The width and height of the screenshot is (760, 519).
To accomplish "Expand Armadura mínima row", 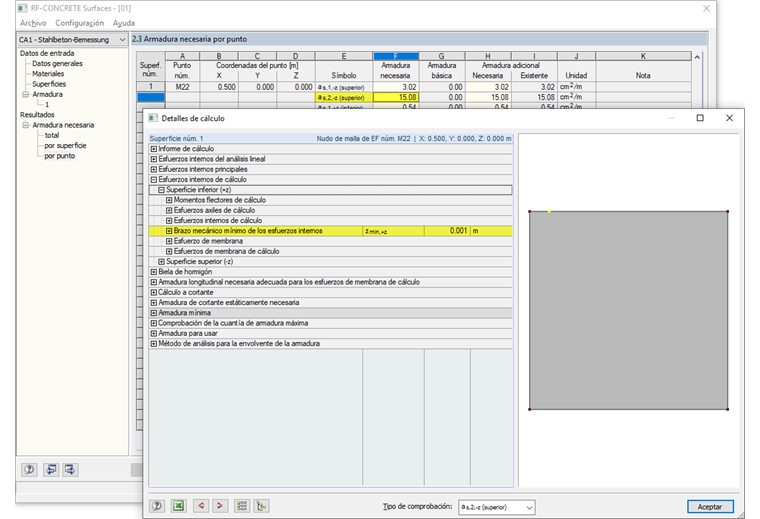I will click(x=154, y=313).
